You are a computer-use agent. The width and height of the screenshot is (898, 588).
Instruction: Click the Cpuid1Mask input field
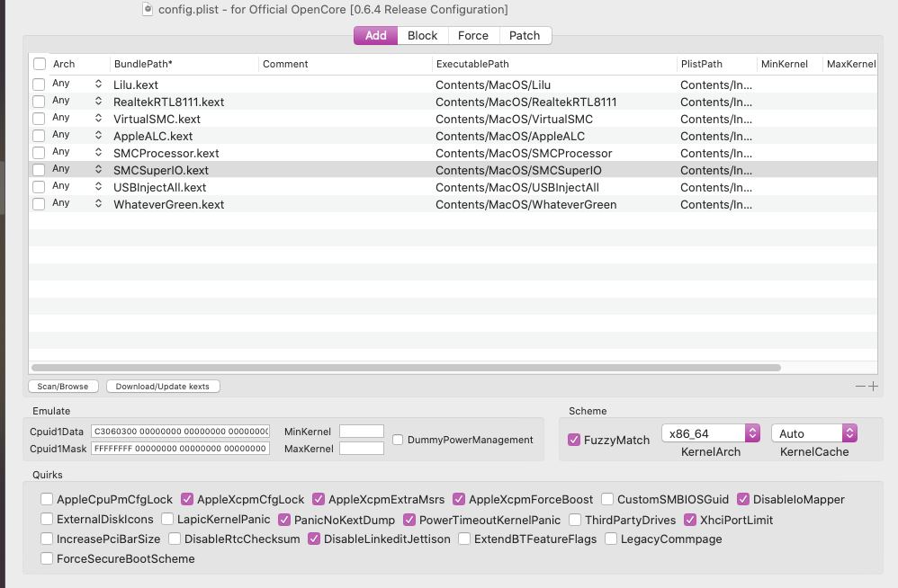coord(180,449)
